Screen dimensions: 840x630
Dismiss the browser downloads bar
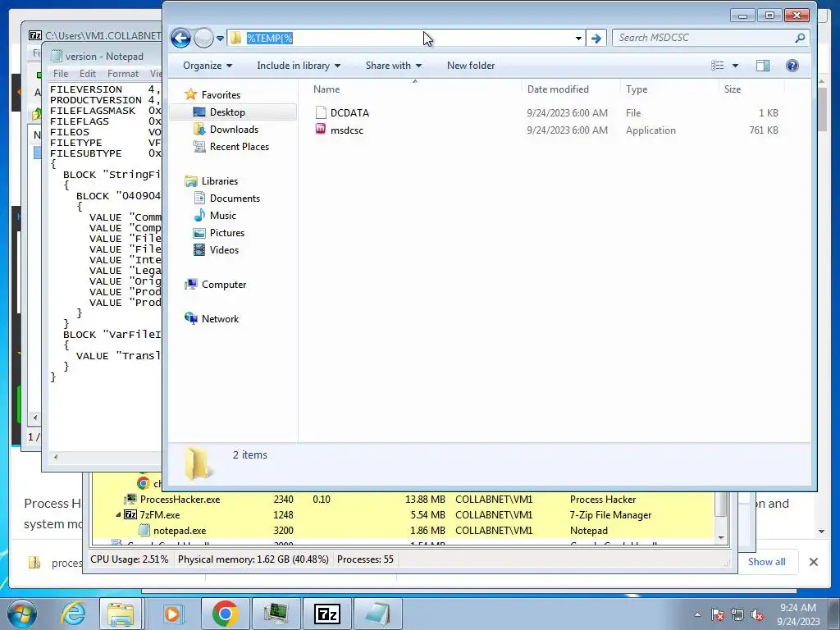point(813,562)
